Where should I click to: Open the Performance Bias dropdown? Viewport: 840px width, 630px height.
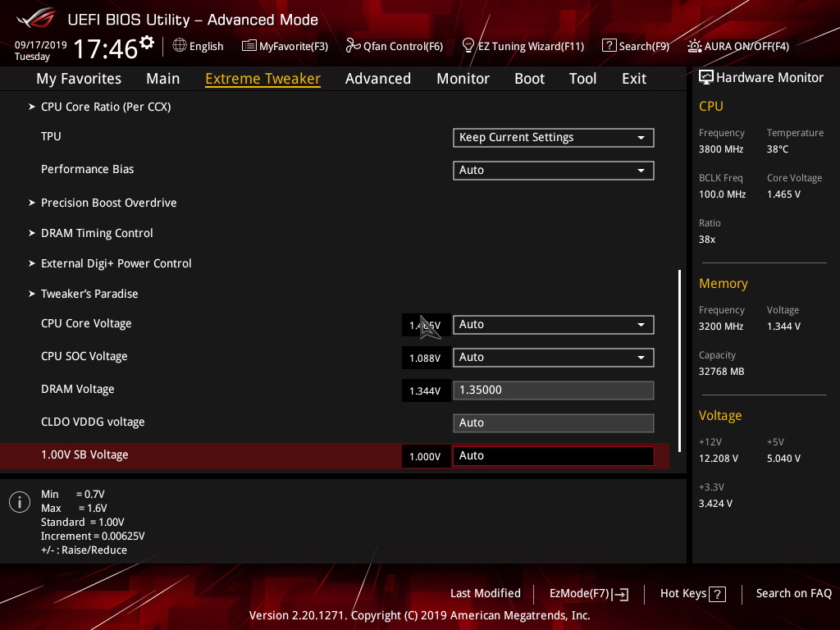tap(554, 171)
